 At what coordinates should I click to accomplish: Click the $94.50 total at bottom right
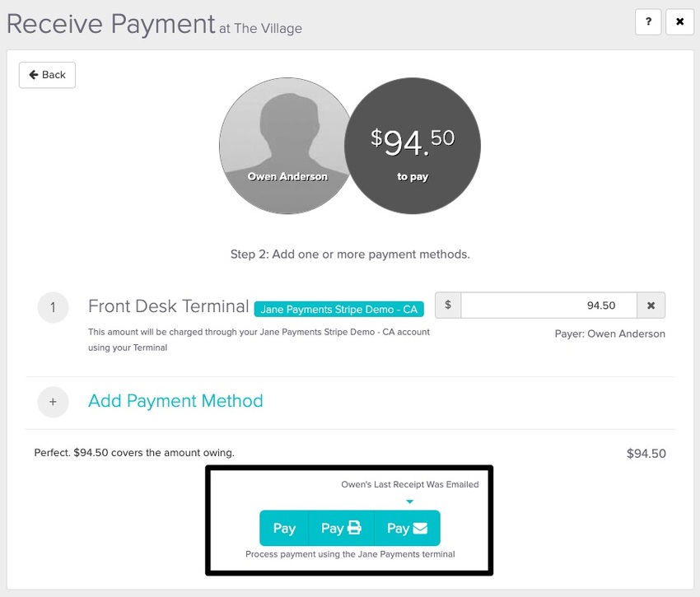(646, 453)
